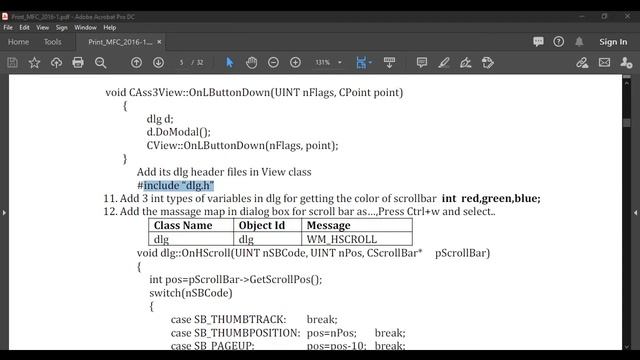Open the zoom level dropdown arrow
Screen dimensions: 640x360
point(340,62)
